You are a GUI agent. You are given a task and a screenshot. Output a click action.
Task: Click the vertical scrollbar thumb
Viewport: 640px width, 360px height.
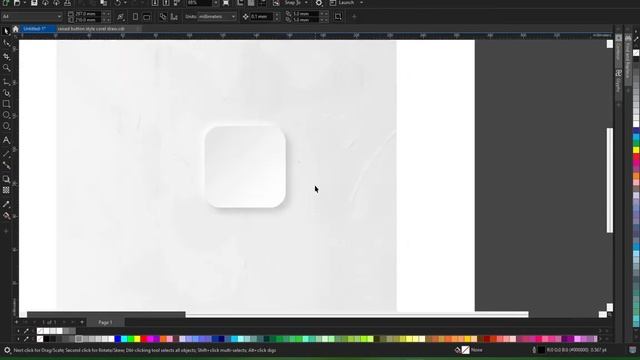point(610,180)
